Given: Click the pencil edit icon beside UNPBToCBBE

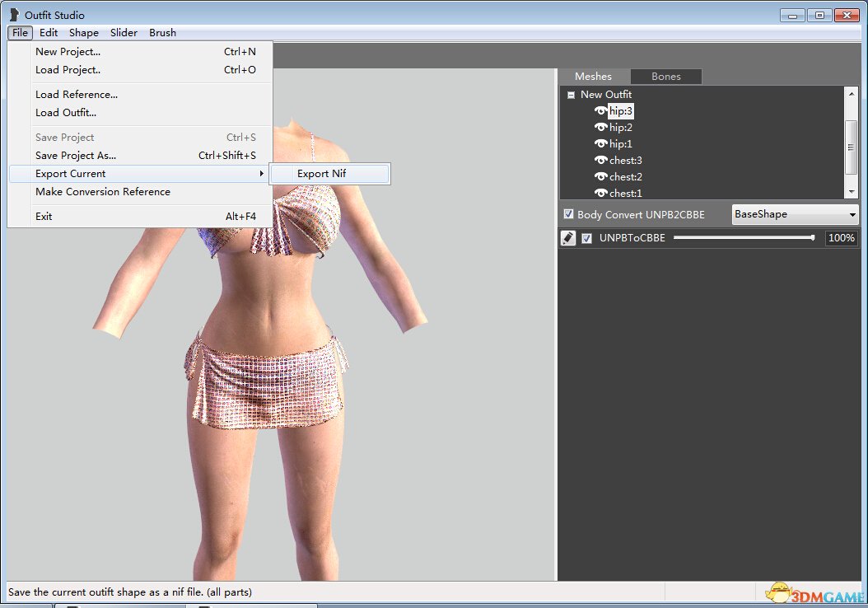Looking at the screenshot, I should click(568, 238).
